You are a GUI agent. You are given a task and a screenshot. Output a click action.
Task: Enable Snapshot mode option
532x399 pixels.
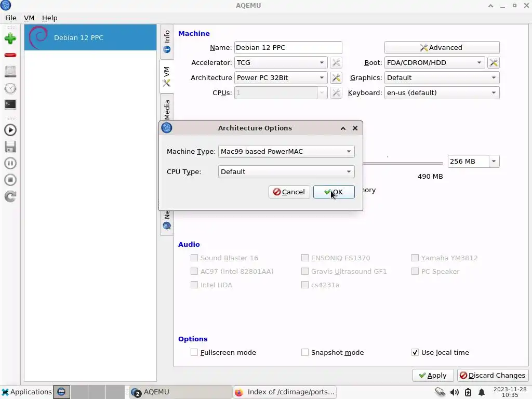click(304, 353)
